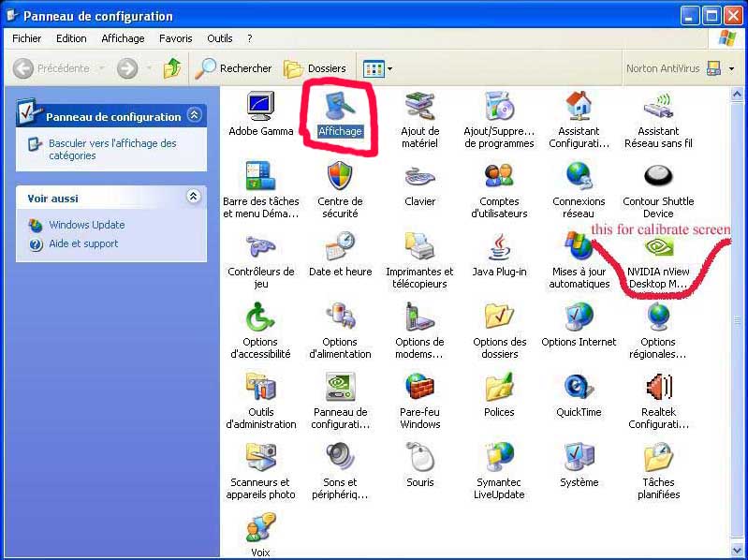Collapse the Panneau de configuration side panel
748x560 pixels.
(x=194, y=115)
